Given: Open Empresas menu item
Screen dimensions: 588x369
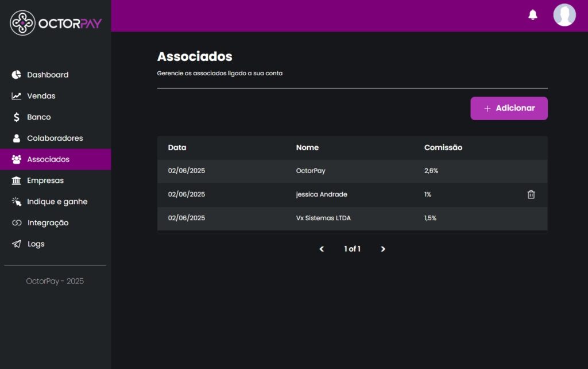Looking at the screenshot, I should 56,180.
